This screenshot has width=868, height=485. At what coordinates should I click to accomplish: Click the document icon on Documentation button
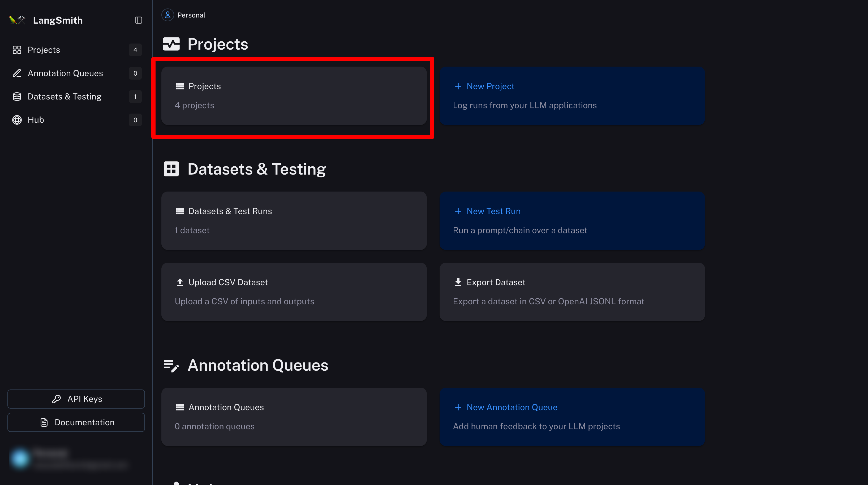(44, 422)
